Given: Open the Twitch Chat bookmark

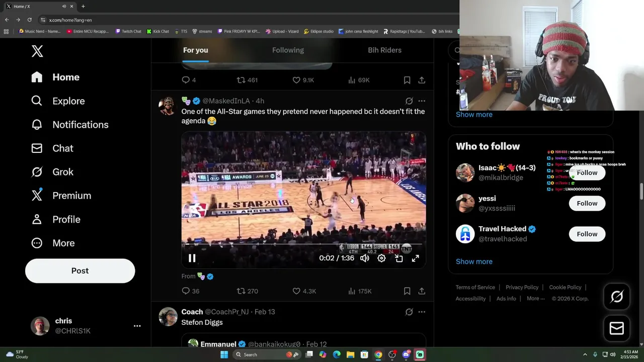Looking at the screenshot, I should [128, 31].
